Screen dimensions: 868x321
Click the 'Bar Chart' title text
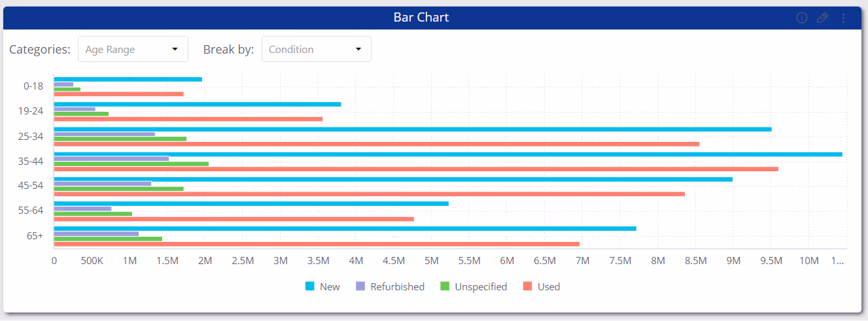coord(421,18)
